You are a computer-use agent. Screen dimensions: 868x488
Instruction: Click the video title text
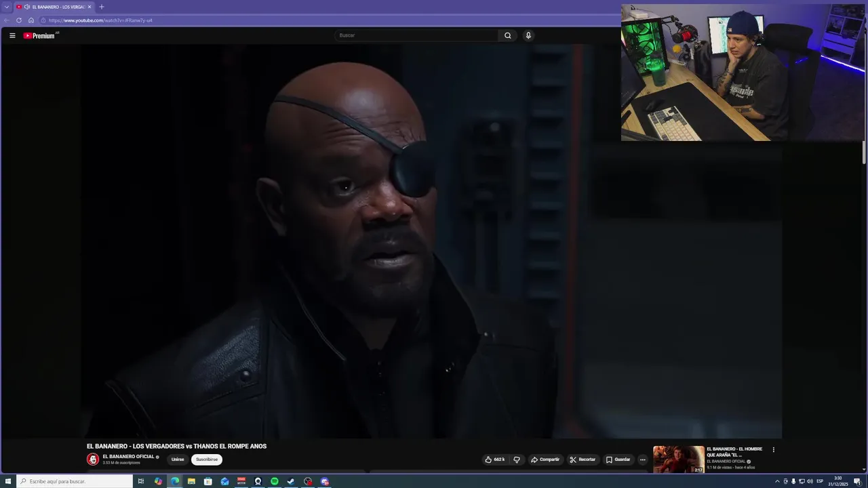click(x=176, y=446)
